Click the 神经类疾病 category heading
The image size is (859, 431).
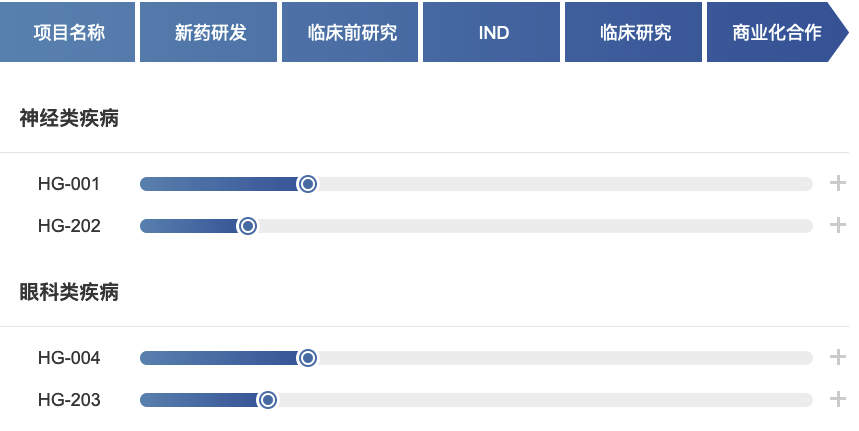[70, 119]
